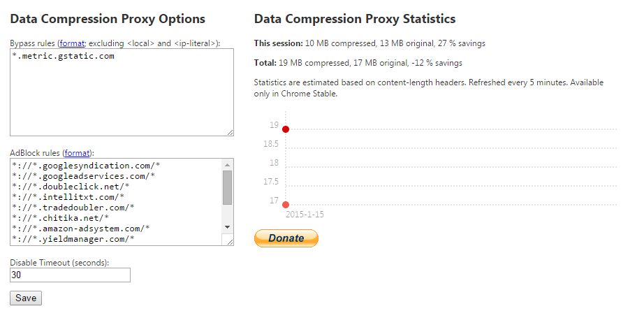Click the tradedoubler.com AdBlock rule line
644x311 pixels.
(x=73, y=208)
